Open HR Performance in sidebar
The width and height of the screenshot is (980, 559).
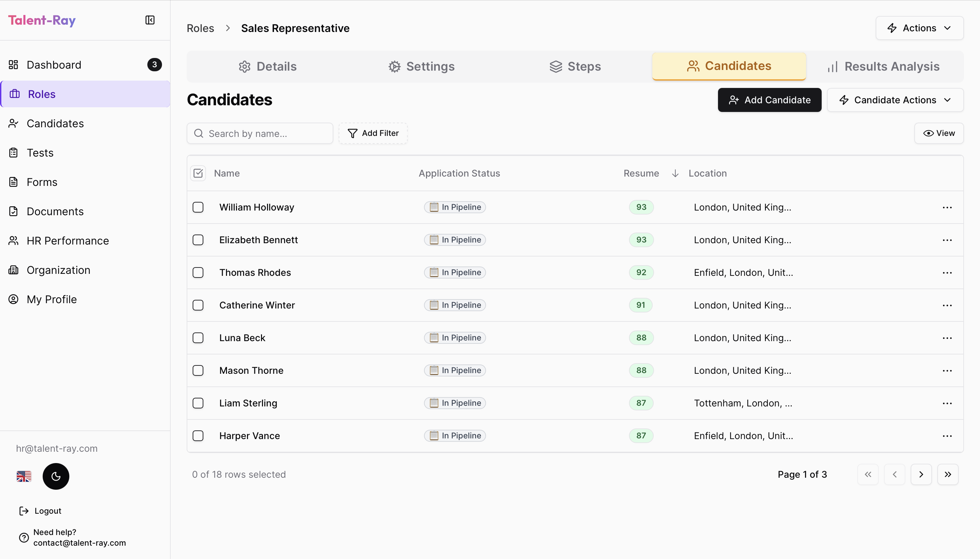(x=68, y=241)
